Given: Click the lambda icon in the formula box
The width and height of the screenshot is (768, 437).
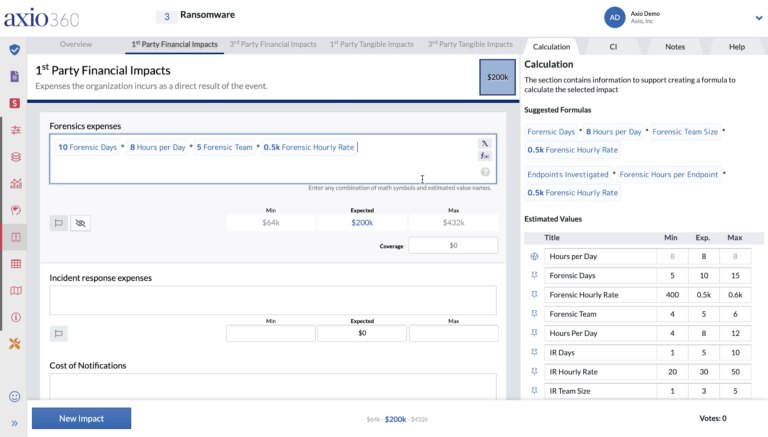Looking at the screenshot, I should (x=484, y=144).
